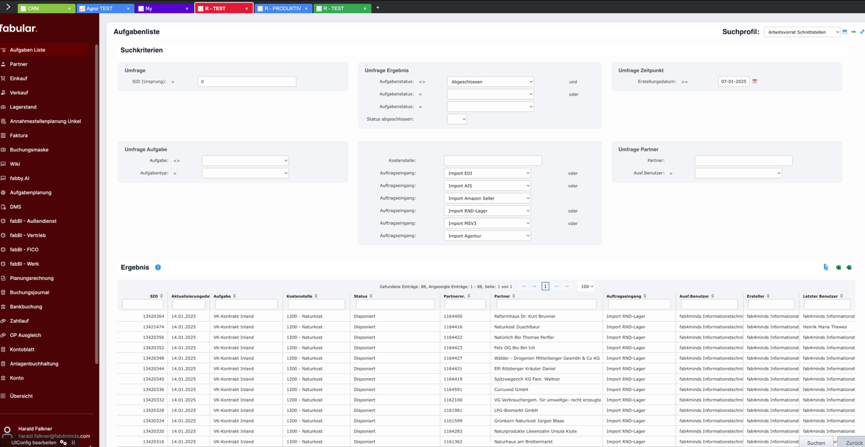Image resolution: width=865 pixels, height=447 pixels.
Task: Open Partner from the sidebar
Action: [19, 64]
